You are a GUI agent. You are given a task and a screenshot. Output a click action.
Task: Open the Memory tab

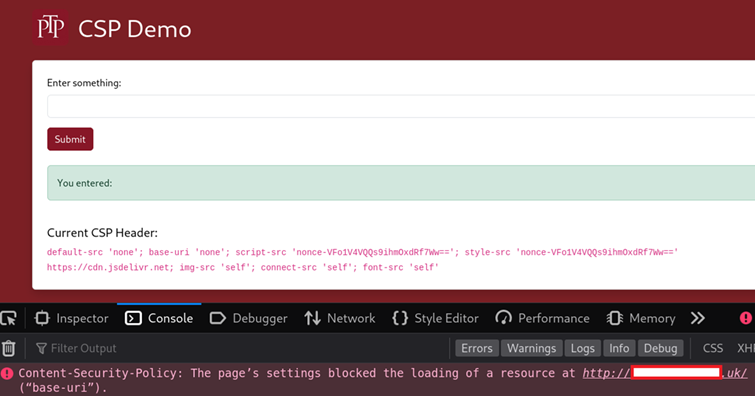click(x=641, y=318)
